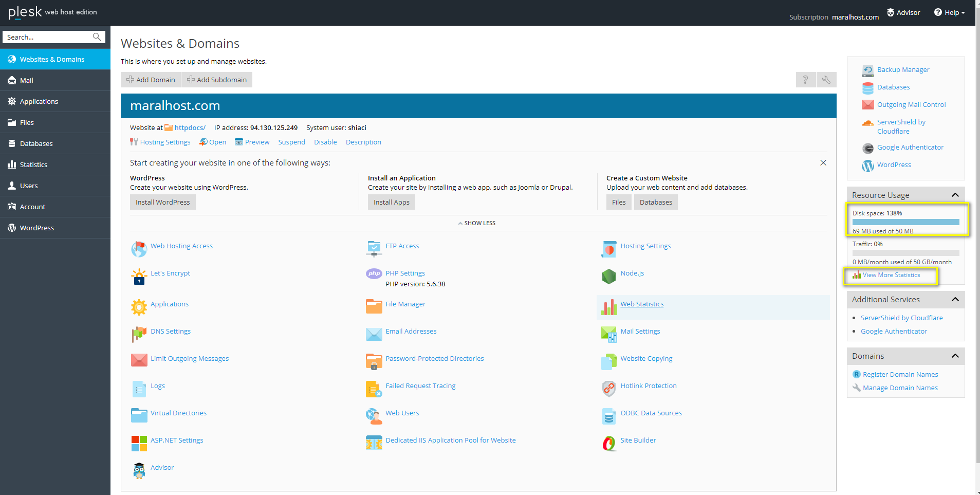Close the website creation suggestions panel
The height and width of the screenshot is (495, 980).
click(x=823, y=162)
